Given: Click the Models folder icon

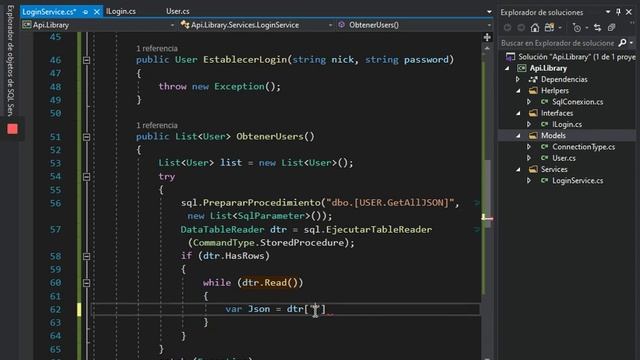Looking at the screenshot, I should (x=533, y=135).
